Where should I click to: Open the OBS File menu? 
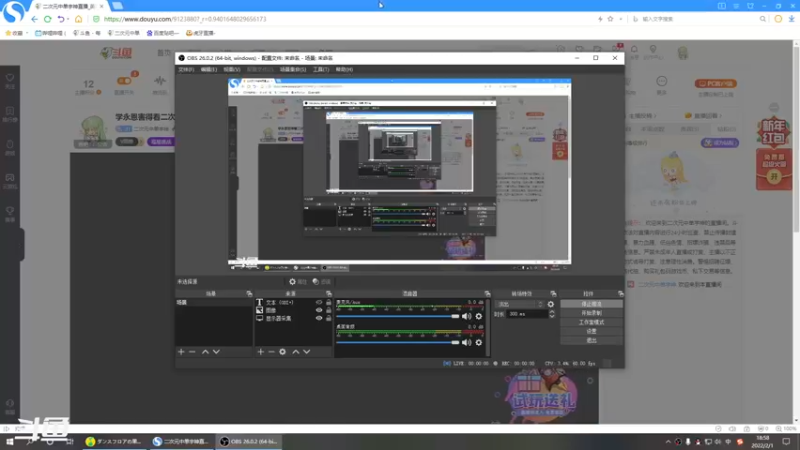click(186, 69)
